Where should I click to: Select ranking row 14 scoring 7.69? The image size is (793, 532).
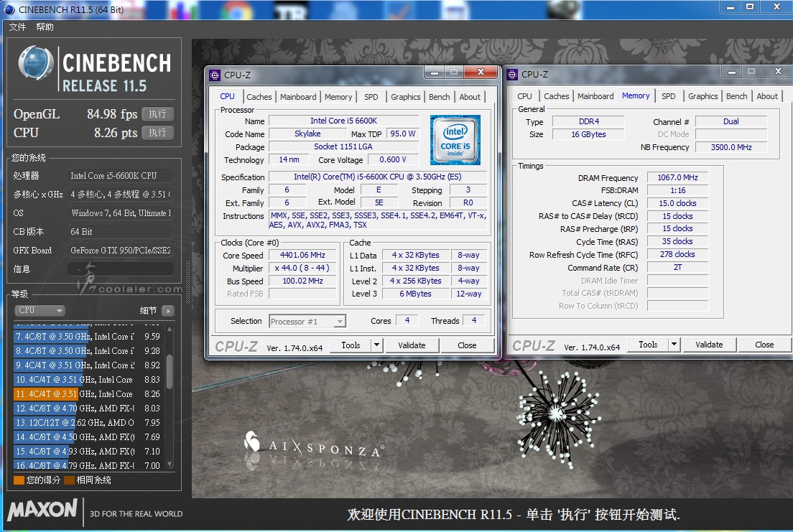tap(88, 437)
